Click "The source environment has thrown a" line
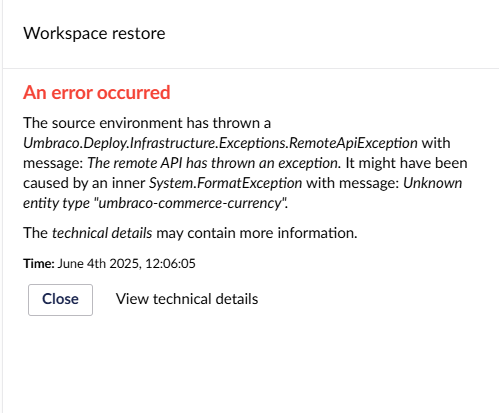The height and width of the screenshot is (413, 499). click(147, 123)
